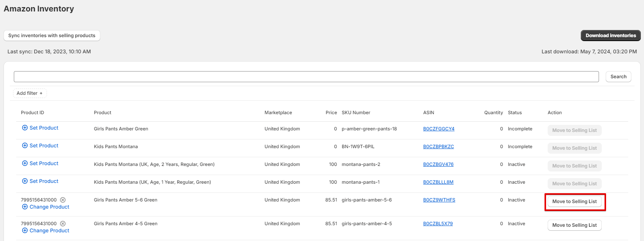Click the plus icon in the Kids Pants Montana BN-1W9T-6PIL row
Image resolution: width=644 pixels, height=241 pixels.
(25, 145)
